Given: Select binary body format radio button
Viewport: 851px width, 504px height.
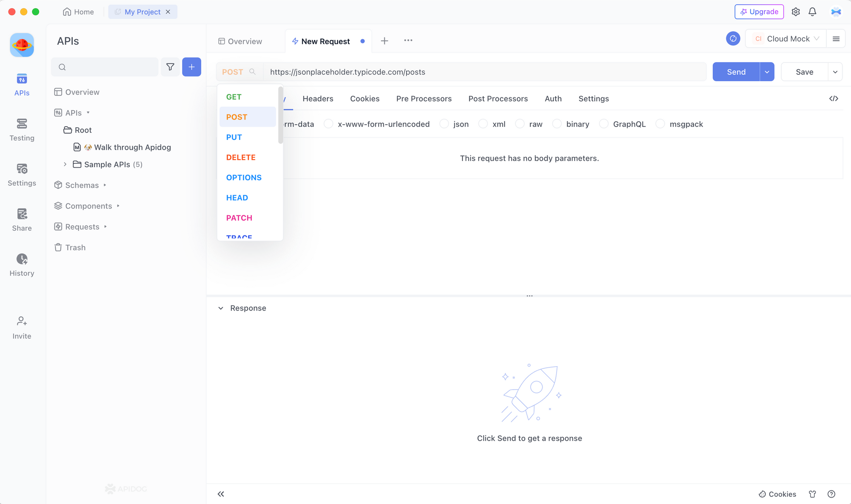Looking at the screenshot, I should (556, 124).
